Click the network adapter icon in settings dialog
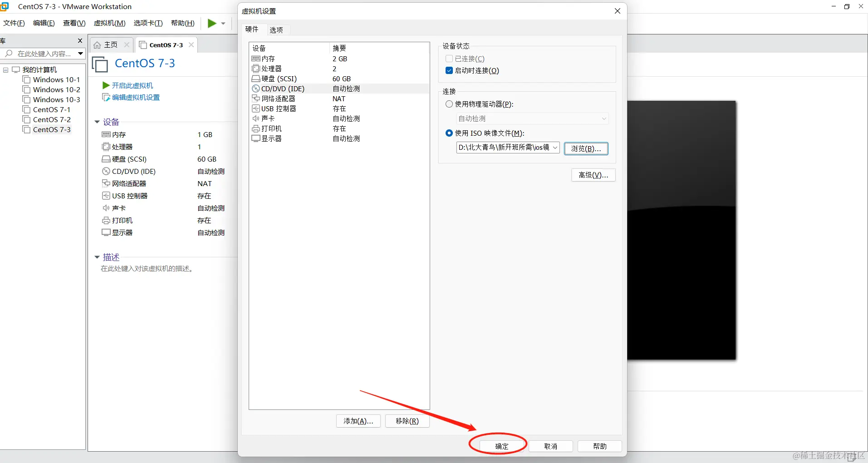Screen dimensions: 868x463 pos(256,99)
